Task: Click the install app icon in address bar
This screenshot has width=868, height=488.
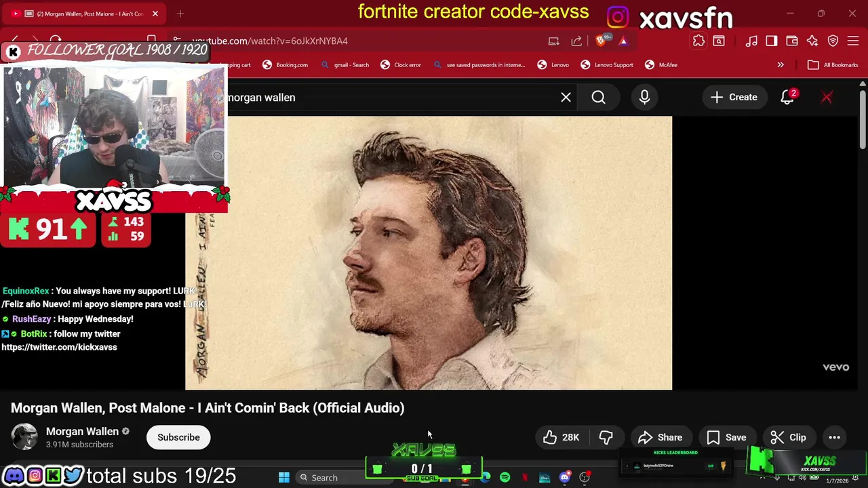Action: coord(554,41)
